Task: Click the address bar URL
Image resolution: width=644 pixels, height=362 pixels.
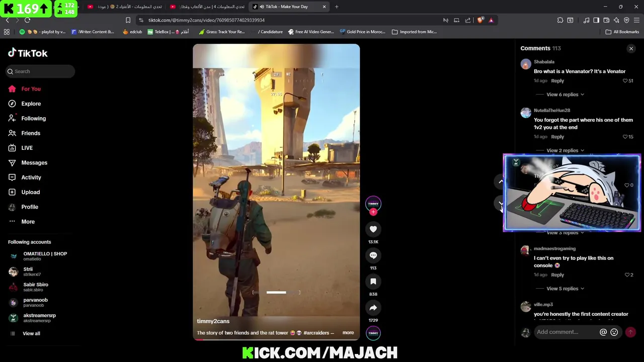Action: [x=206, y=20]
